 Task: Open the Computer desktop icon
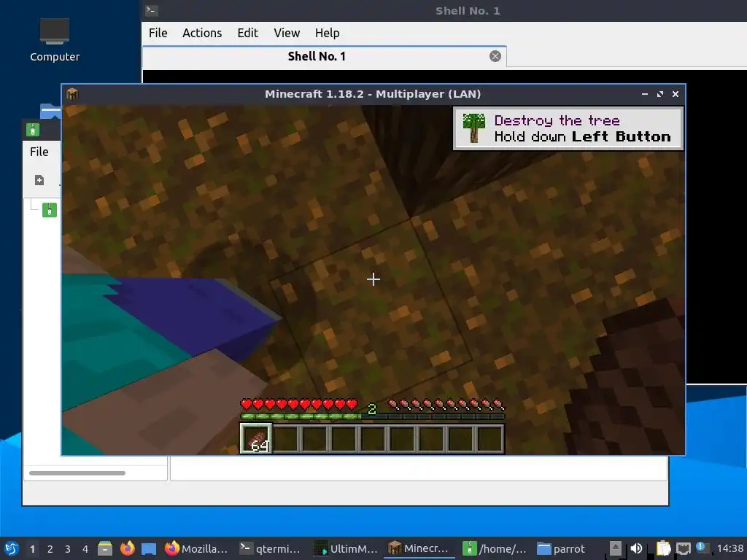[54, 40]
